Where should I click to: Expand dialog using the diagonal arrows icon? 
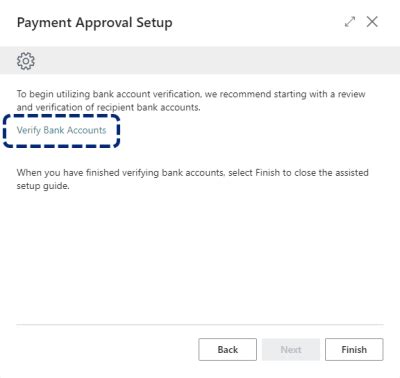tap(350, 22)
